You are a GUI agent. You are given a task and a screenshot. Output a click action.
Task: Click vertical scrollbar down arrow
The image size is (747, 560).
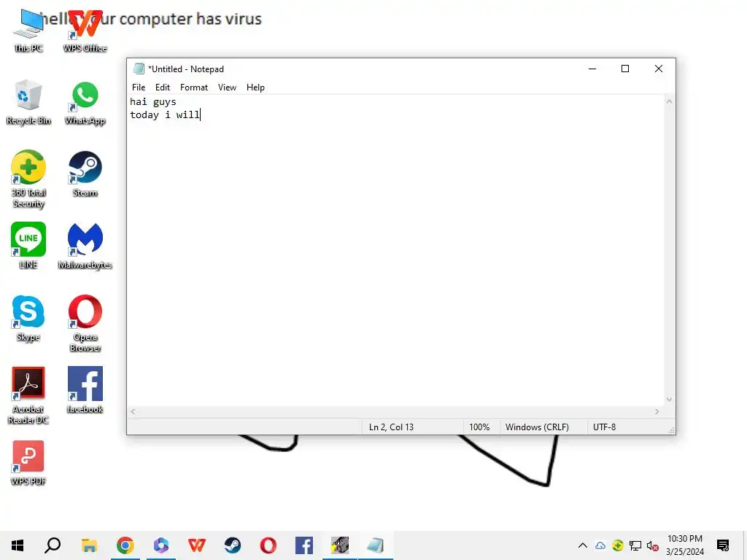click(669, 400)
